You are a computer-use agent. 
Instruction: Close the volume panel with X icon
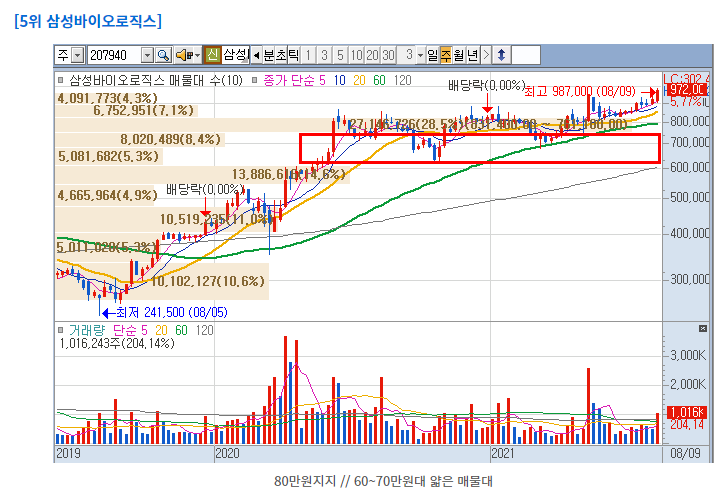[703, 328]
